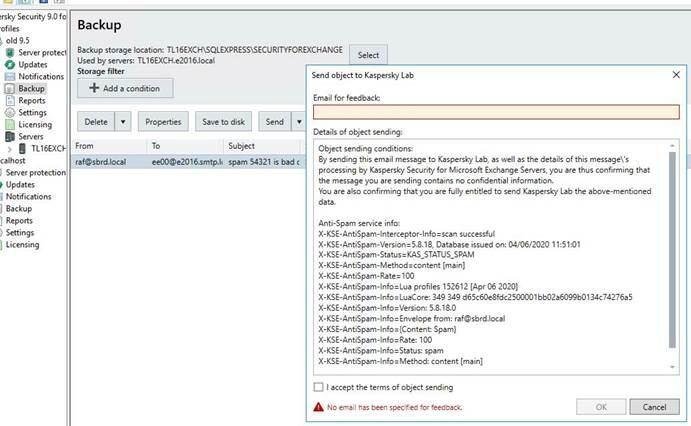Click the Cancel button in dialog
Viewport: 691px width, 426px height.
pos(654,407)
